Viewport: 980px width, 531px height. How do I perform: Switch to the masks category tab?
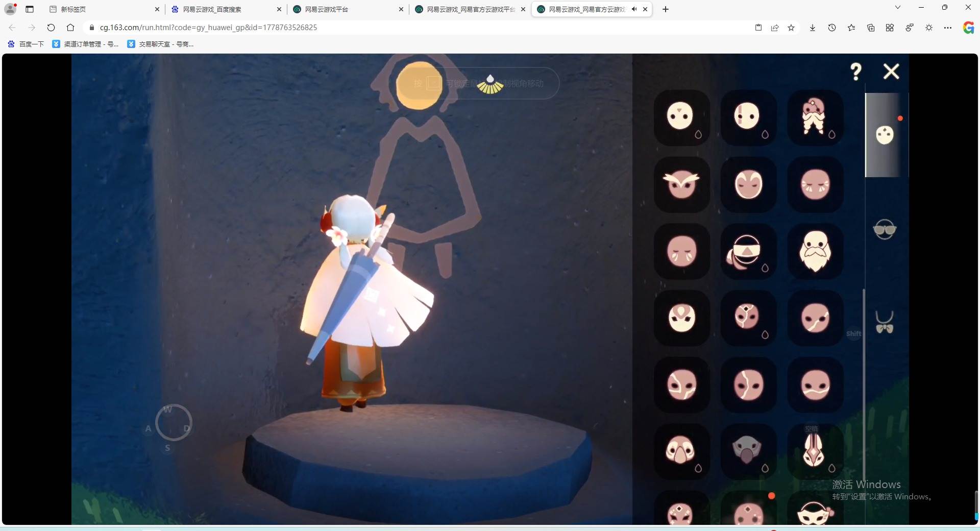coord(885,135)
